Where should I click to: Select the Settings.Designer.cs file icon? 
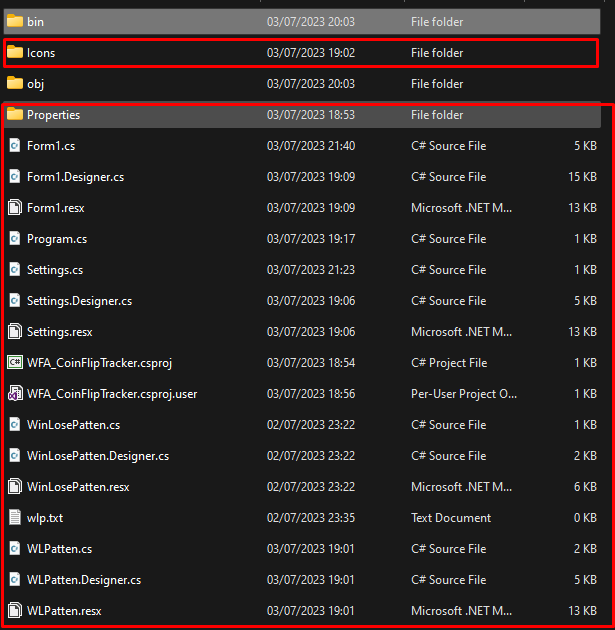pos(15,300)
